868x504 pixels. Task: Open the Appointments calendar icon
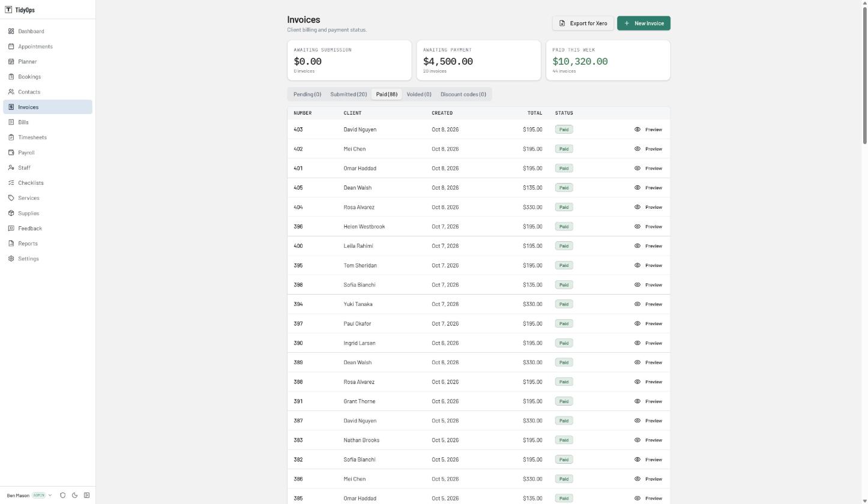pos(11,46)
